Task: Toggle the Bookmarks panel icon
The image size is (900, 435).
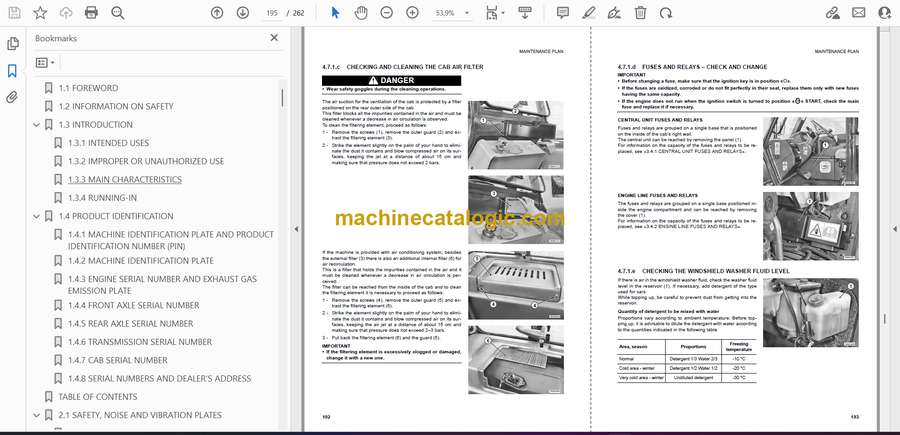Action: click(x=12, y=71)
